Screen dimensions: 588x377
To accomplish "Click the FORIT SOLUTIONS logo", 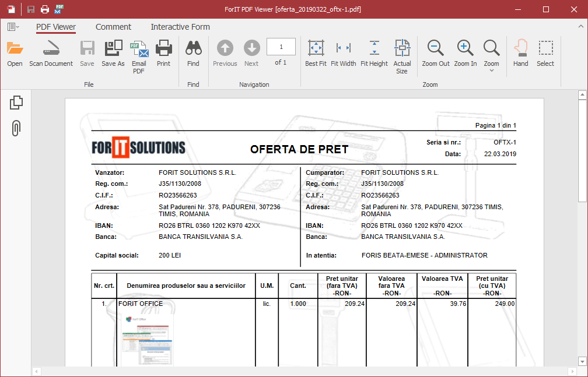I will 138,147.
